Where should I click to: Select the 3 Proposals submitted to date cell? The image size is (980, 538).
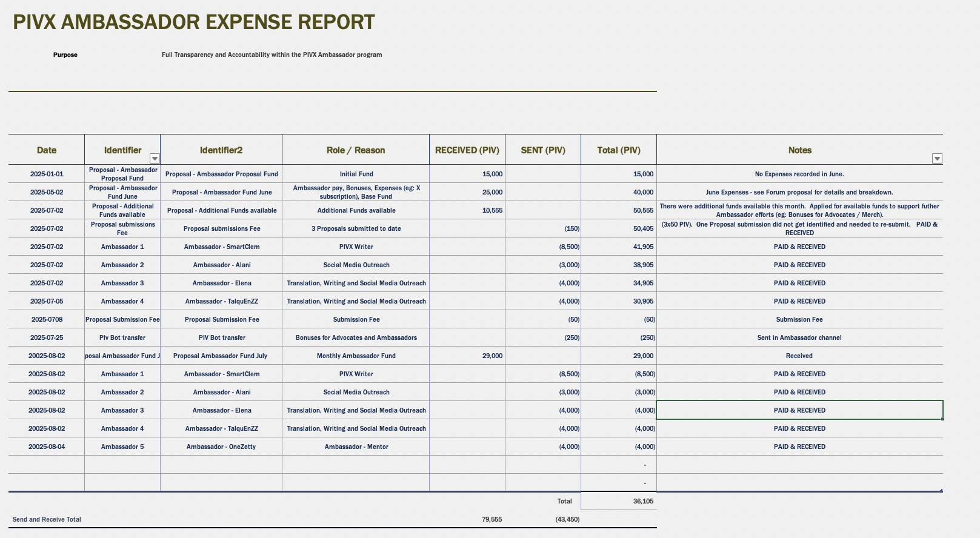pos(356,228)
